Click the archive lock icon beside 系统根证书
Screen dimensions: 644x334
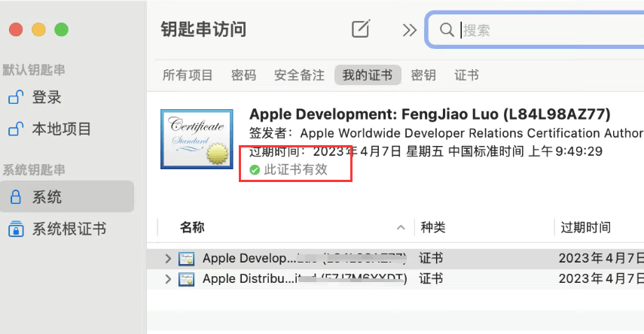[16, 229]
